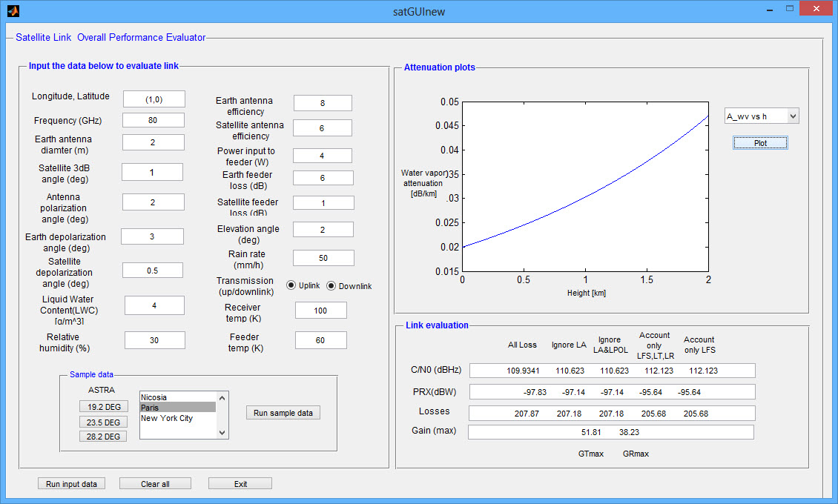Click the Longitude, Latitude input field
Screen dimensions: 838x504
click(154, 99)
